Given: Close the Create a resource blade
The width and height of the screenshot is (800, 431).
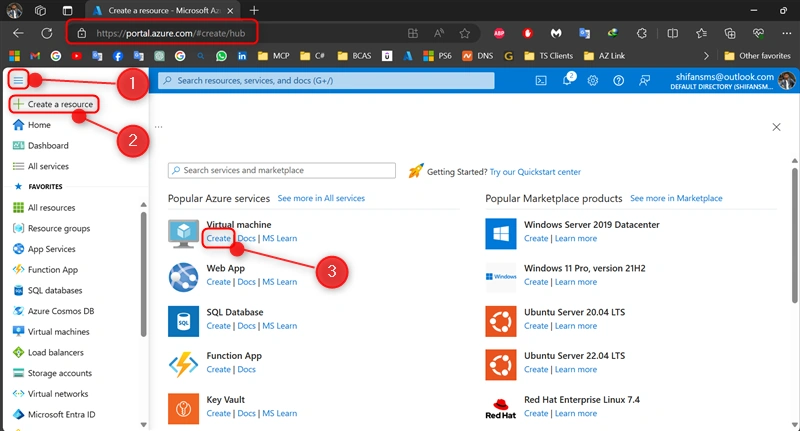Looking at the screenshot, I should (777, 127).
